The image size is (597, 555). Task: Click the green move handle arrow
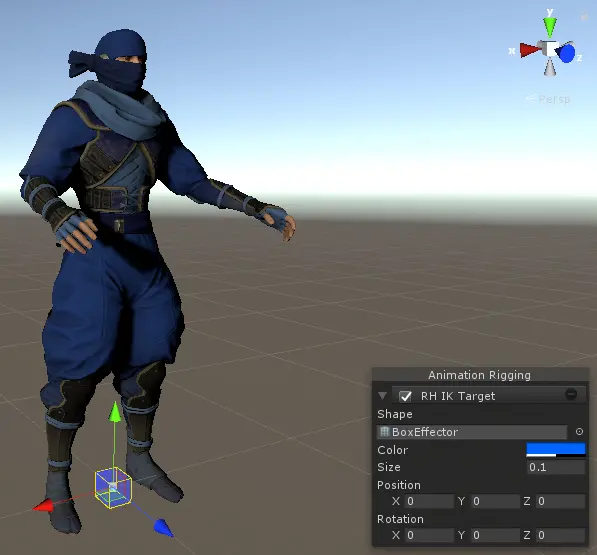point(115,412)
